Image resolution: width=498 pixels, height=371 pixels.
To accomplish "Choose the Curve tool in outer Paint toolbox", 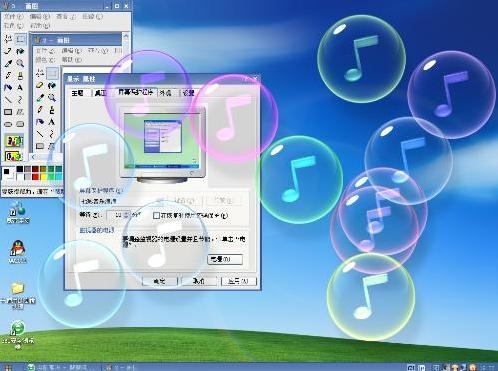I will tap(20, 100).
